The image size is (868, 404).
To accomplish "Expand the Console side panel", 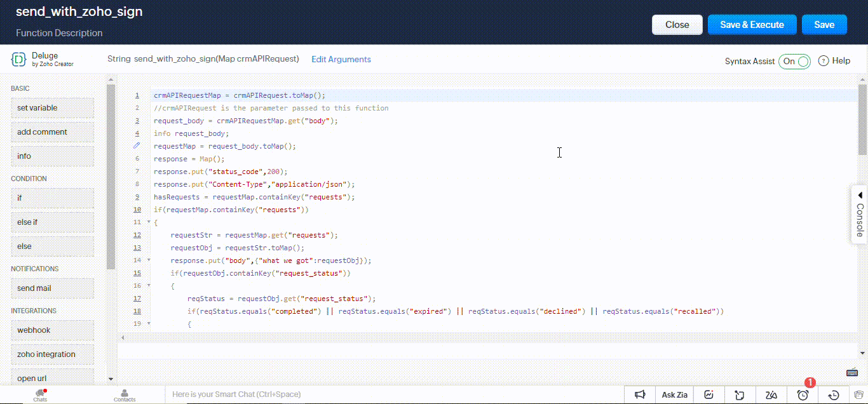I will pos(860,214).
